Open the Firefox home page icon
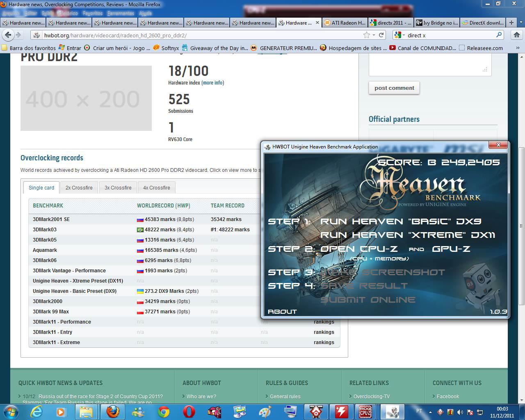525x420 pixels. (517, 35)
